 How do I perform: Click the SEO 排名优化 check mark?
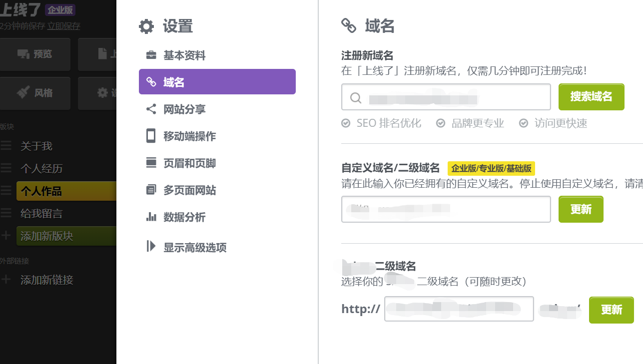(345, 123)
